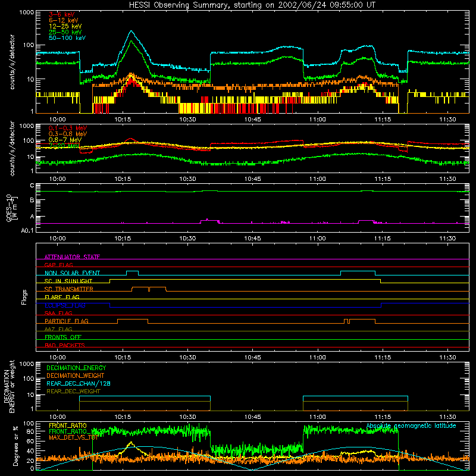Click the SC_TRANSMITTER flag label

(x=68, y=289)
